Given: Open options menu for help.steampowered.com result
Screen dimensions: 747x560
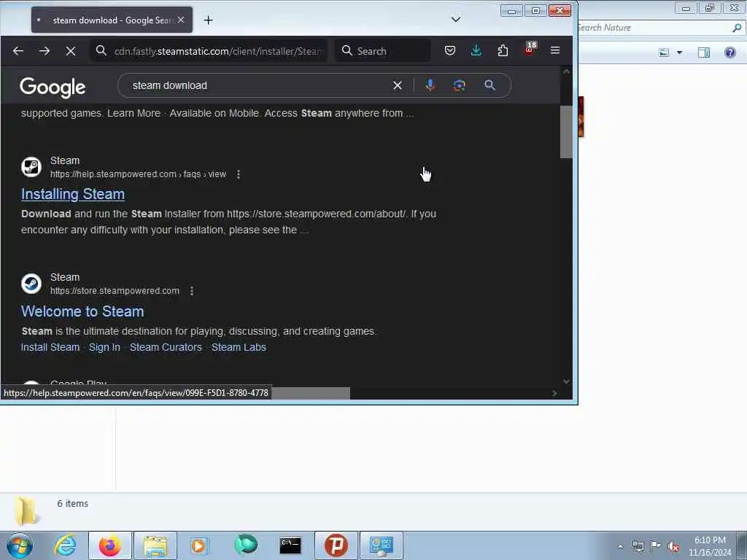Looking at the screenshot, I should [x=239, y=174].
